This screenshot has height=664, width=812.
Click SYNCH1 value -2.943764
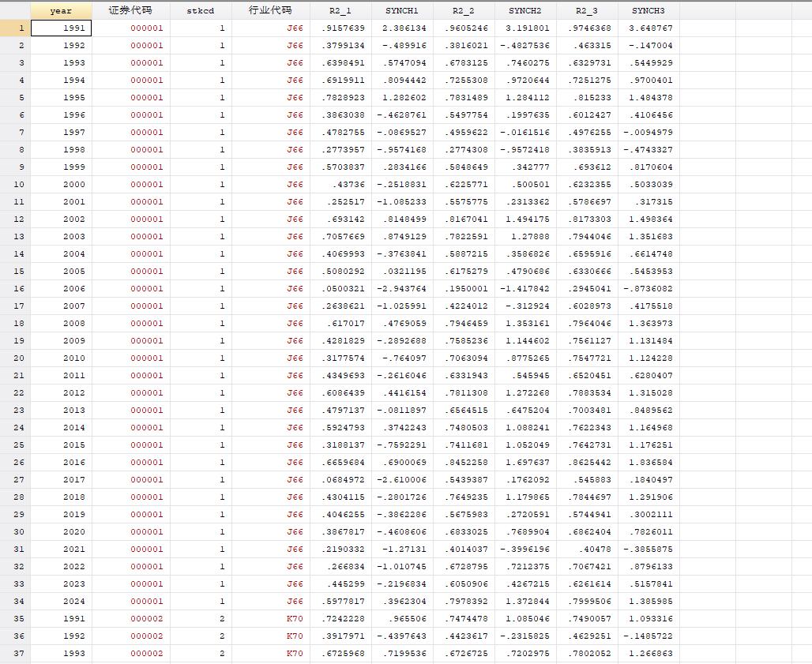pos(402,289)
